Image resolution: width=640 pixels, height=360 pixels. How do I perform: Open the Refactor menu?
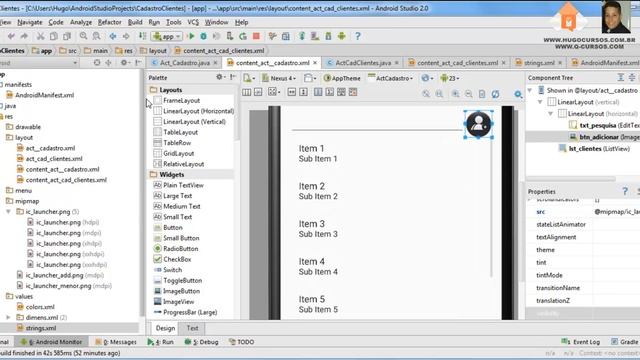tap(109, 22)
